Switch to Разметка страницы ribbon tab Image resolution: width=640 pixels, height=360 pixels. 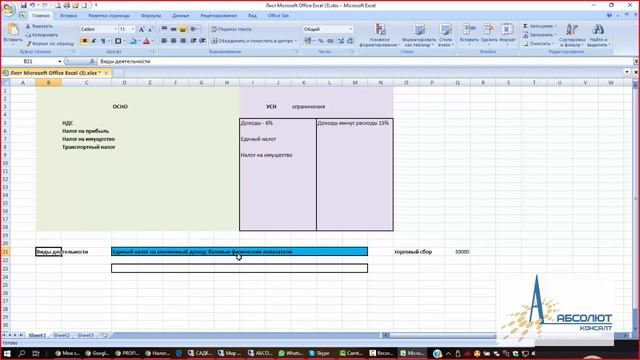[109, 16]
